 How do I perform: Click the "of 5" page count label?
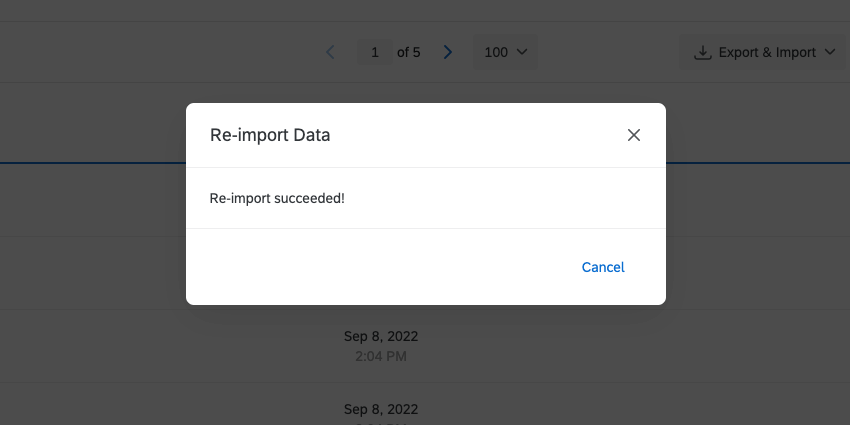pyautogui.click(x=409, y=52)
